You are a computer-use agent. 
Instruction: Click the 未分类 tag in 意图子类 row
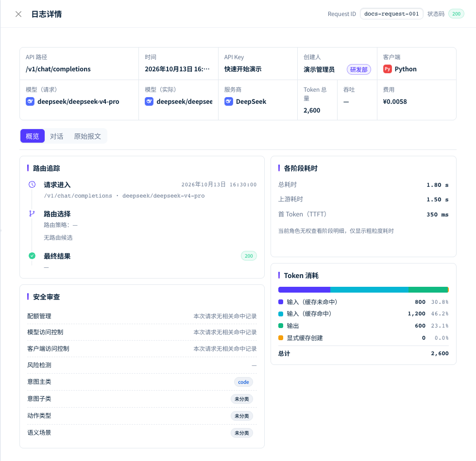242,399
